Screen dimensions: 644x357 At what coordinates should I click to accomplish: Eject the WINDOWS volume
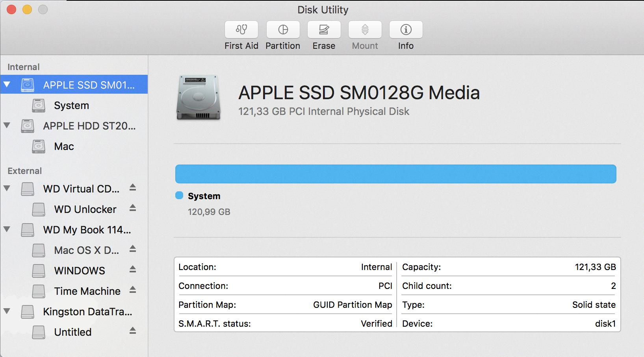click(x=133, y=270)
